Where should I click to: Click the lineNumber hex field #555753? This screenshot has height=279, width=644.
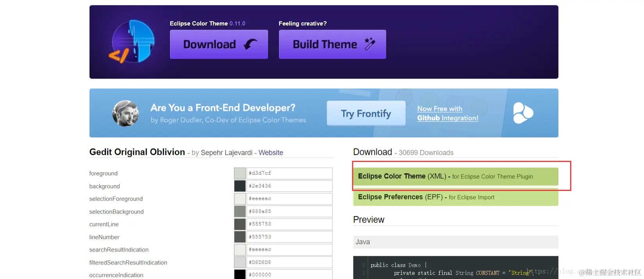(x=290, y=237)
